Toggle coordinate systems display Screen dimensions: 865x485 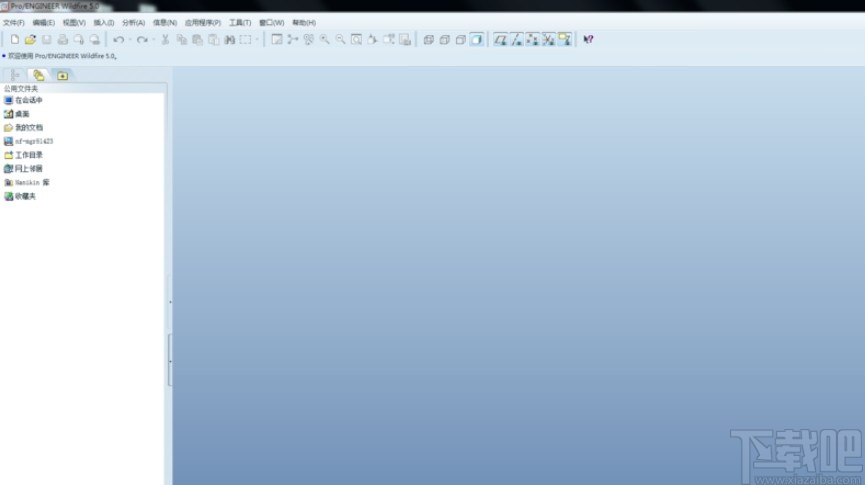pyautogui.click(x=548, y=39)
